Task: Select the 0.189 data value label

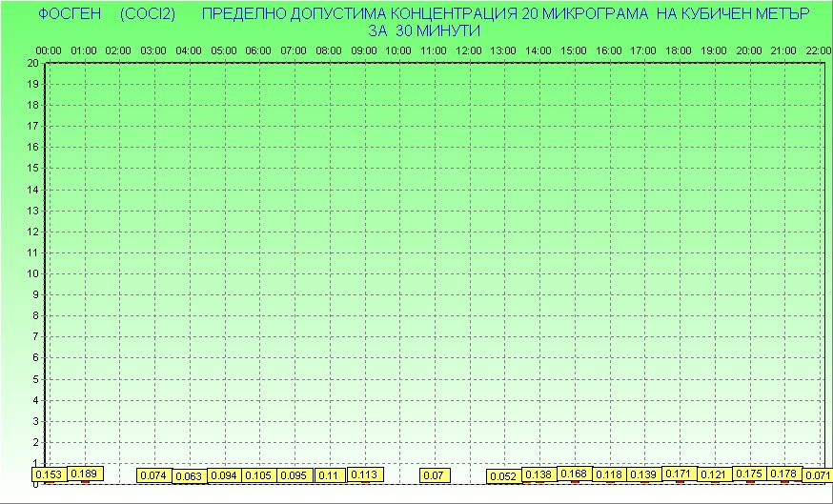Action: 84,474
